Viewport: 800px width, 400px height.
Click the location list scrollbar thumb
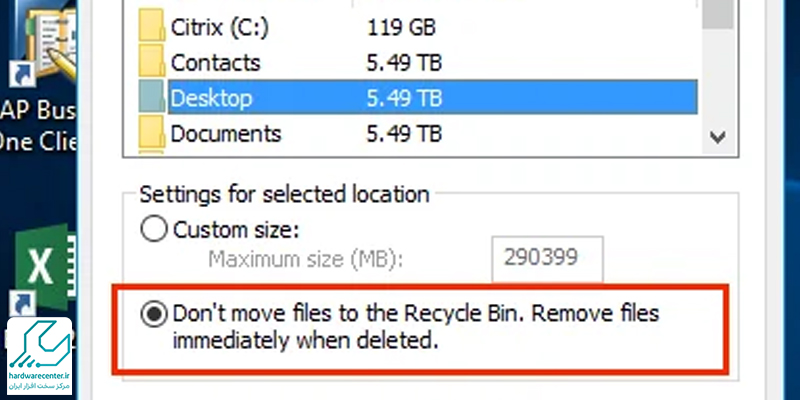718,14
